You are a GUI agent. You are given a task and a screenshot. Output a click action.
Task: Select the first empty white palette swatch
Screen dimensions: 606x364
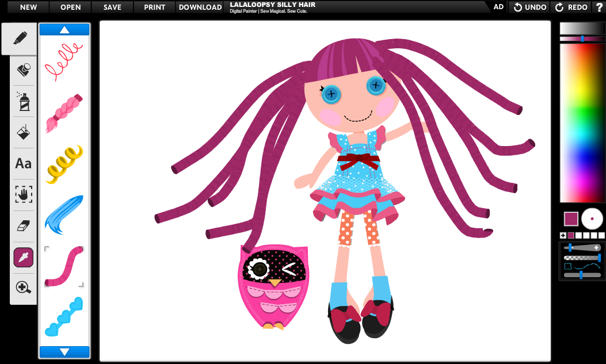point(578,235)
